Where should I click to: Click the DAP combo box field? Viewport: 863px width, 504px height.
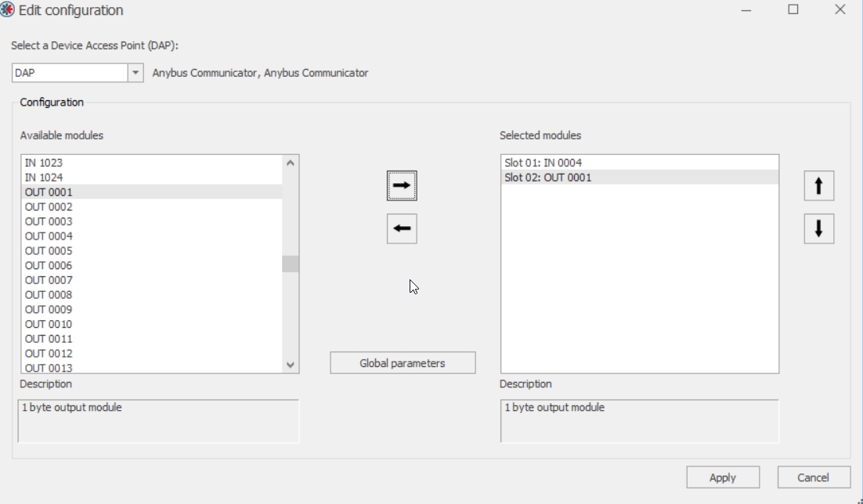[70, 73]
